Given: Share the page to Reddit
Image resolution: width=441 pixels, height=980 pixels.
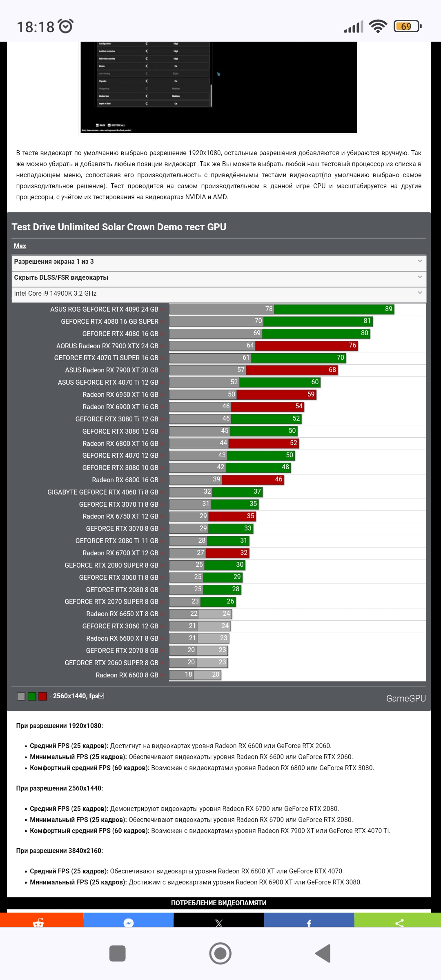Looking at the screenshot, I should (41, 920).
